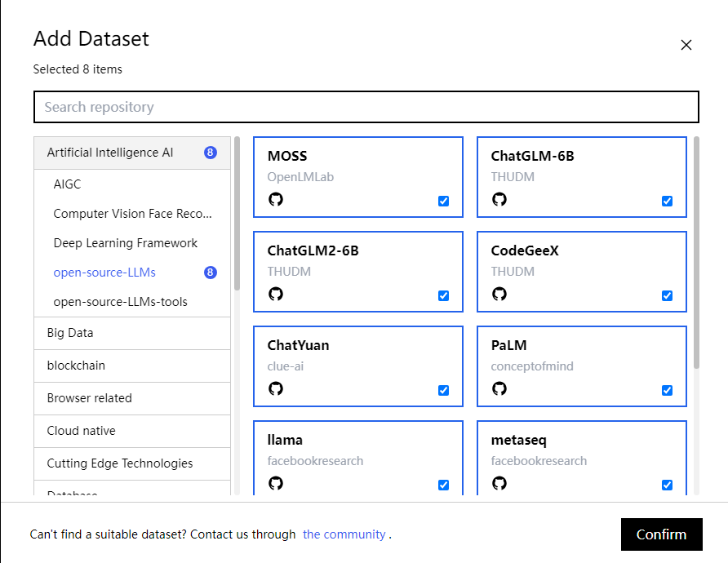The image size is (728, 563).
Task: Uncheck the PaLM dataset checkbox
Action: point(667,390)
